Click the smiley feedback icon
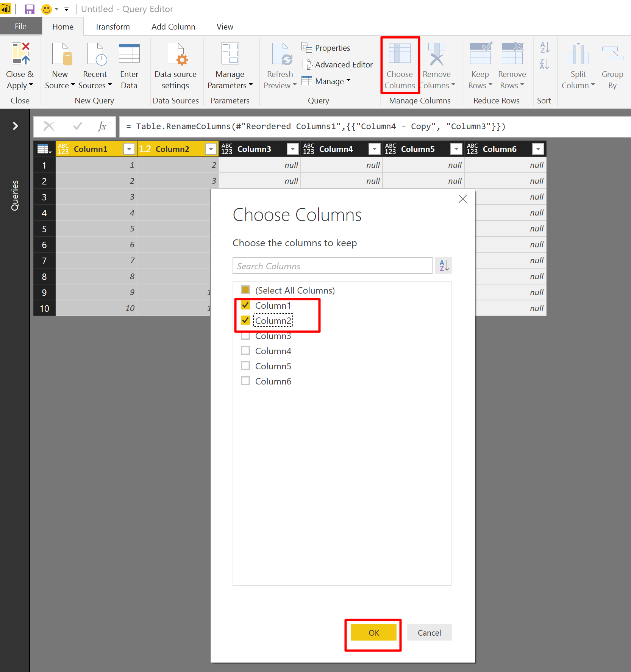The image size is (631, 672). (x=47, y=9)
